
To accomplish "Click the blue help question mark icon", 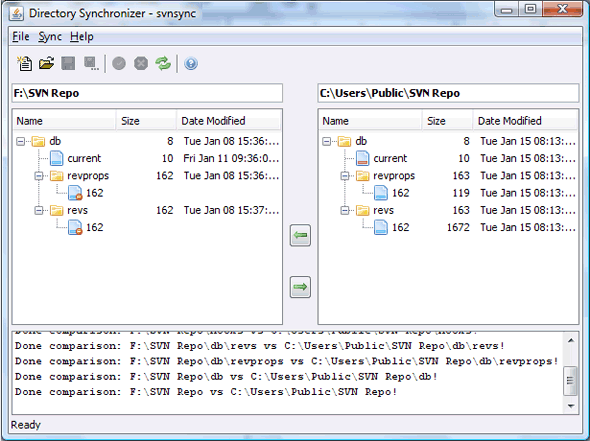I will (191, 63).
